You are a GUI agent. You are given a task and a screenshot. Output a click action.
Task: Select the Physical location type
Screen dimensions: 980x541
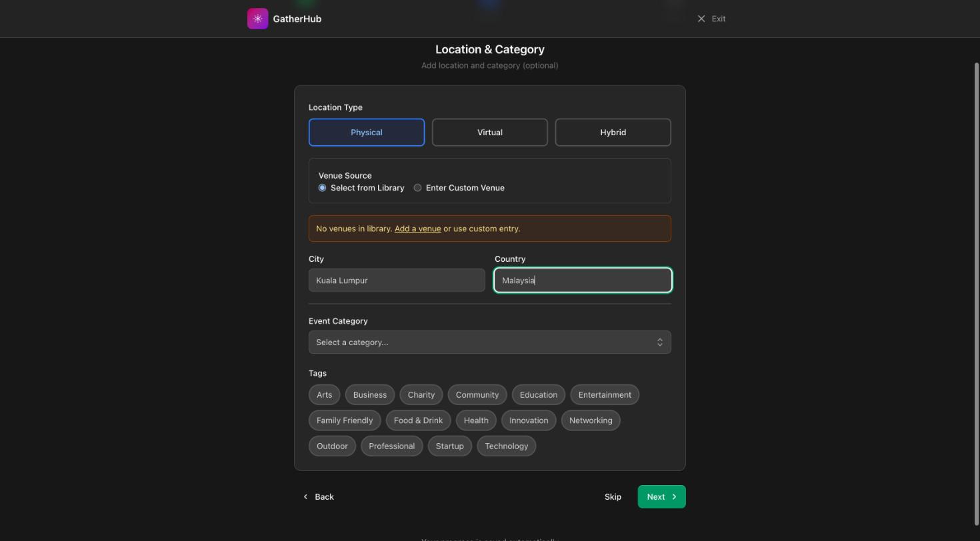[x=367, y=133]
